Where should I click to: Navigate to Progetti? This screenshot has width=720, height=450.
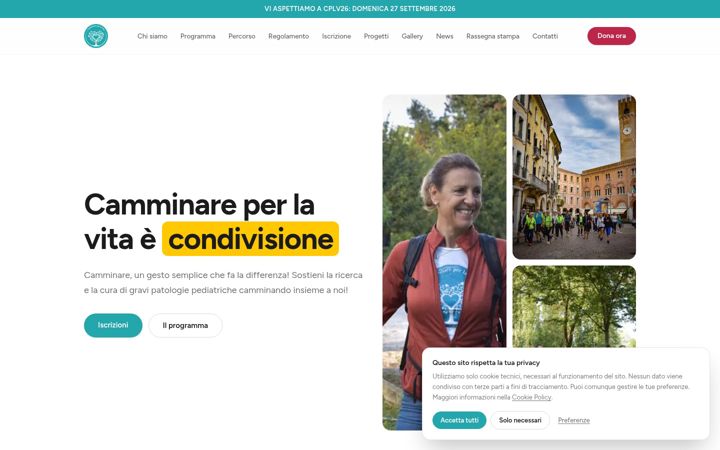coord(376,36)
